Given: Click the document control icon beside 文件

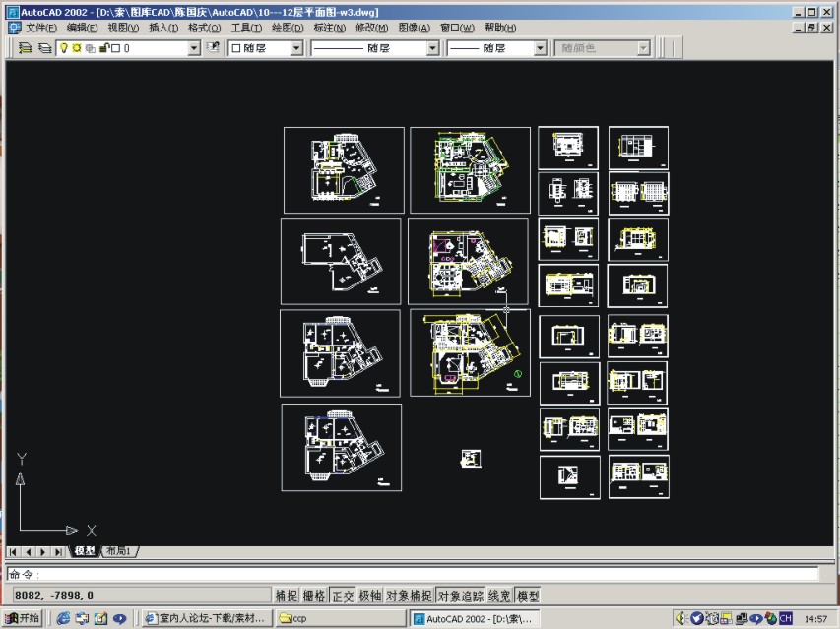Looking at the screenshot, I should pos(14,28).
